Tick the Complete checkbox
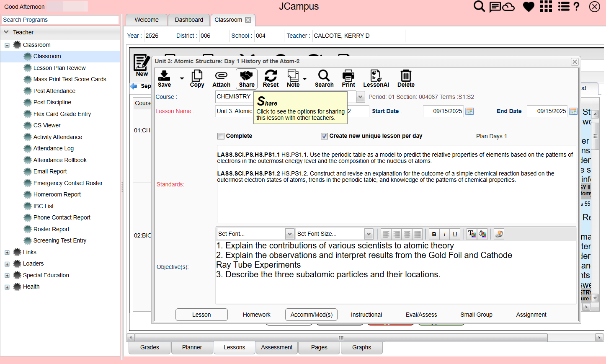 pos(221,136)
